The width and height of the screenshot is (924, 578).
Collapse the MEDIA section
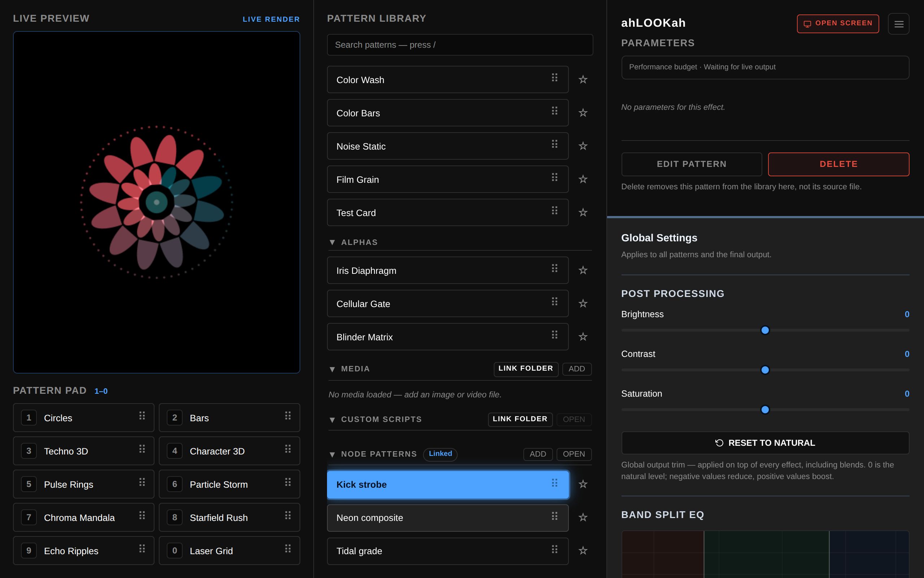[x=332, y=369]
